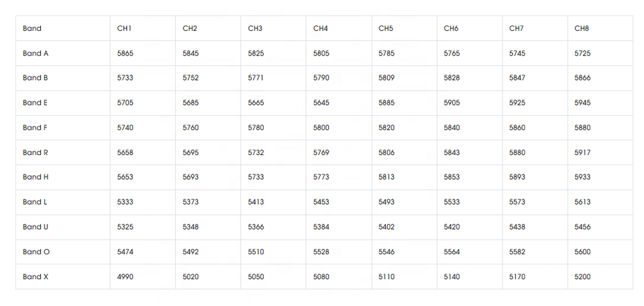Click the Band O row label

pos(36,252)
